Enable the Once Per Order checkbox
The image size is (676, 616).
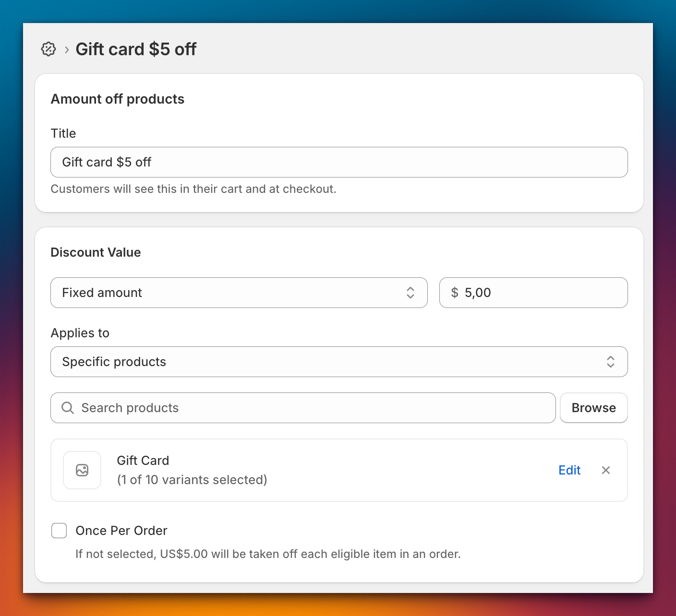point(59,531)
